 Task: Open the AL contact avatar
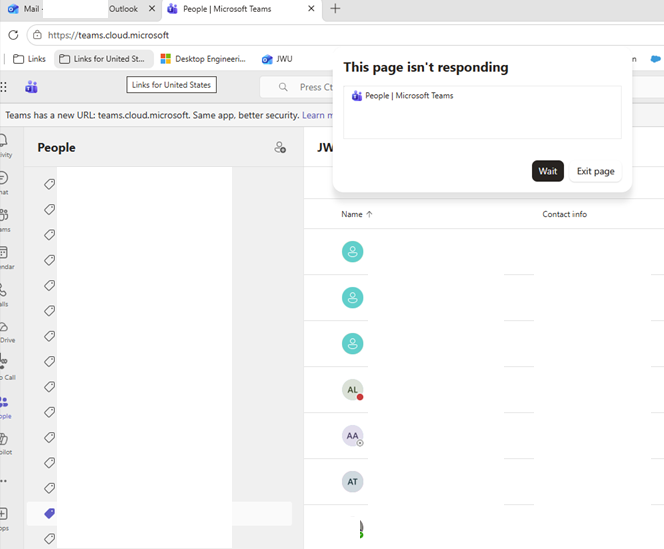tap(352, 390)
